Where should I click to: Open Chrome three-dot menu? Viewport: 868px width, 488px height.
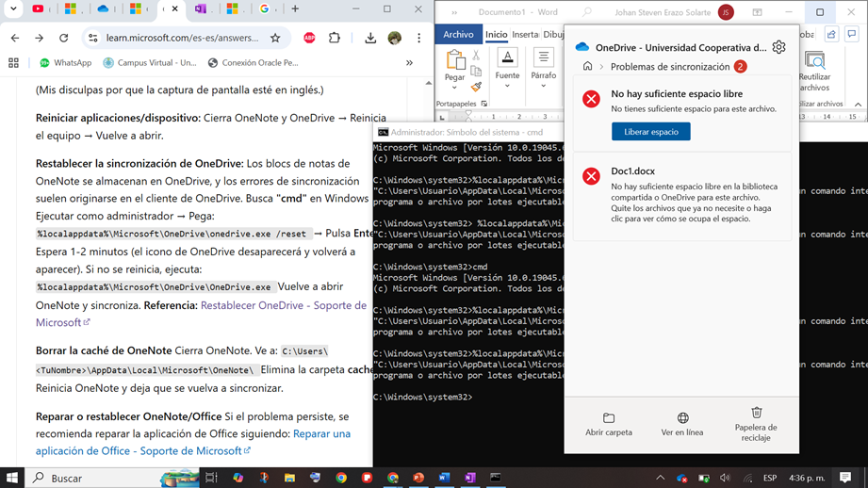click(419, 38)
